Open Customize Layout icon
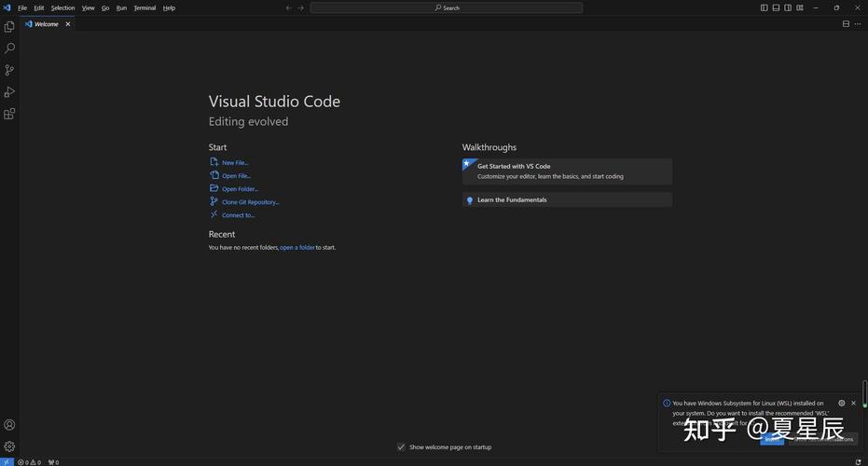 point(800,7)
